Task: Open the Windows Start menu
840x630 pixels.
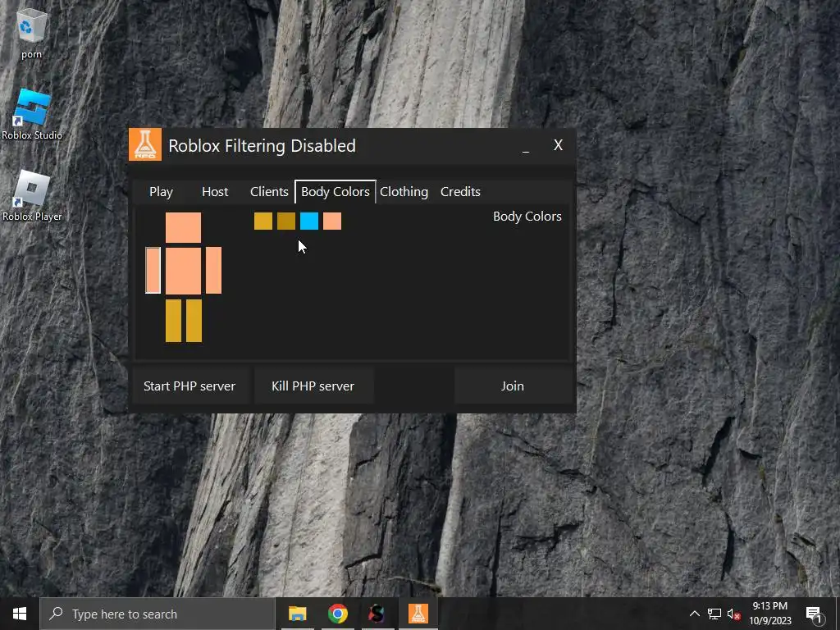Action: [20, 614]
